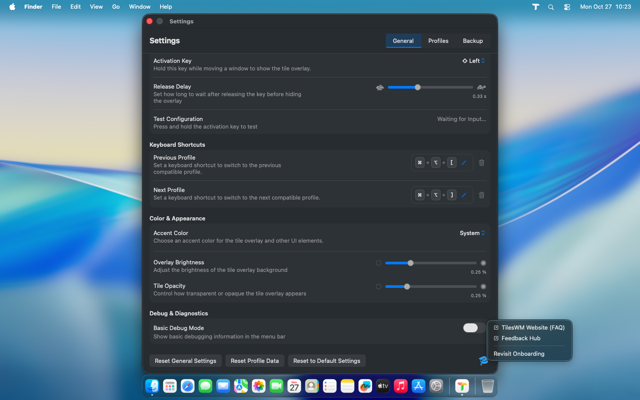Click the pencil icon for Next Profile shortcut
Image resolution: width=640 pixels, height=400 pixels.
464,195
